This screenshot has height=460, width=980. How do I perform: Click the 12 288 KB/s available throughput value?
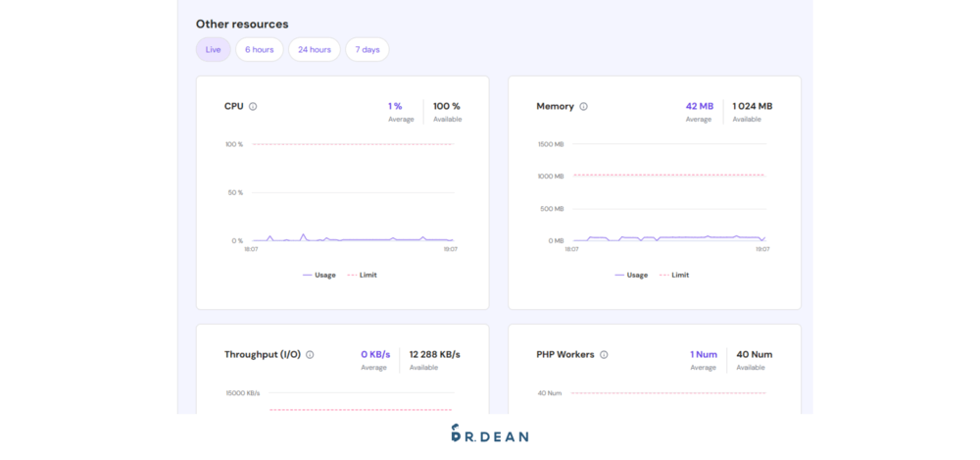tap(434, 354)
